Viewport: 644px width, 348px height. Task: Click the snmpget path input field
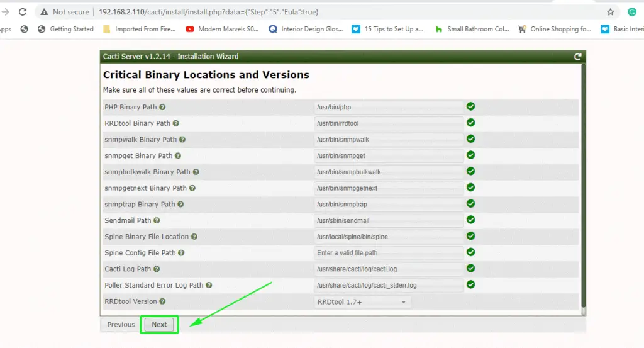[389, 155]
